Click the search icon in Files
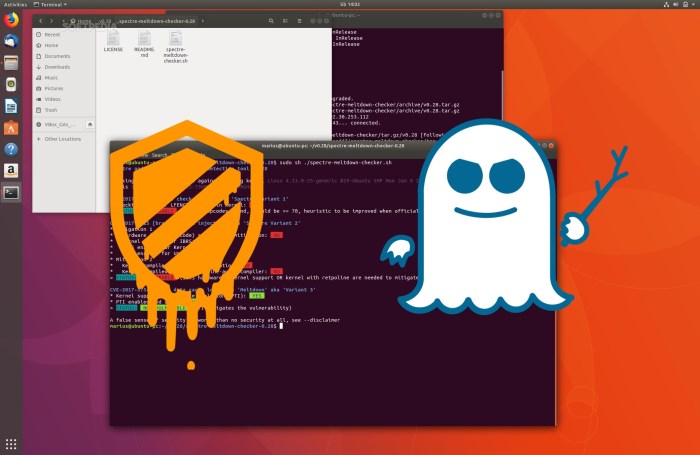The height and width of the screenshot is (455, 700). pos(271,21)
